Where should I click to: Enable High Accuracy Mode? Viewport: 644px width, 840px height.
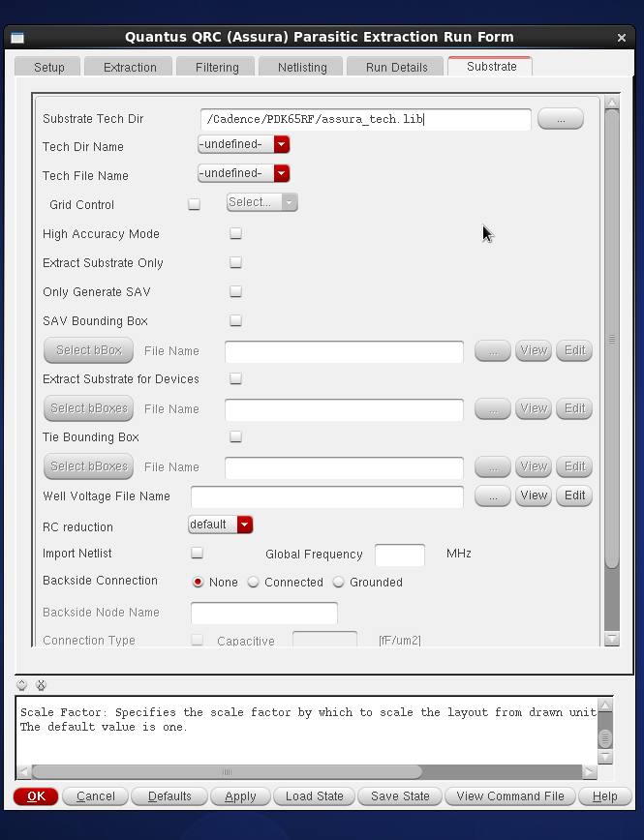[x=235, y=233]
